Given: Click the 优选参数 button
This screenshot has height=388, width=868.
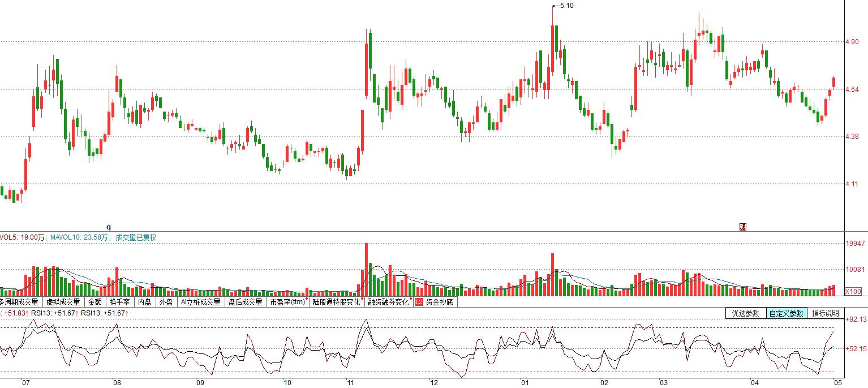Looking at the screenshot, I should click(x=745, y=313).
